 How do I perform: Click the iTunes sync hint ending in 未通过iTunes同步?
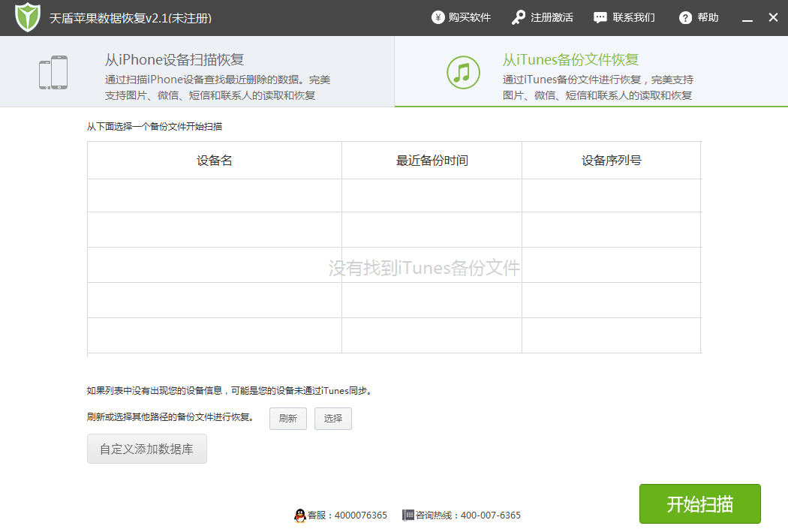pyautogui.click(x=229, y=391)
